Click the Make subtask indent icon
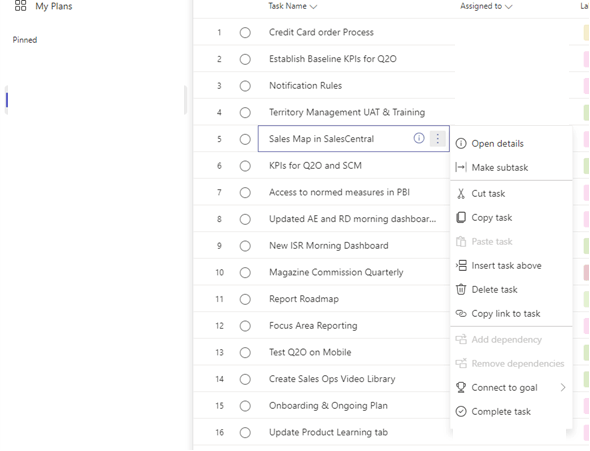The height and width of the screenshot is (451, 590). [461, 167]
